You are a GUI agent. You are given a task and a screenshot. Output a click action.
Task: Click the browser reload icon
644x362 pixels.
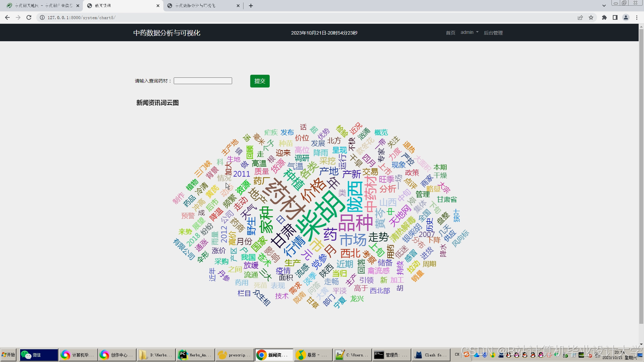tap(29, 17)
